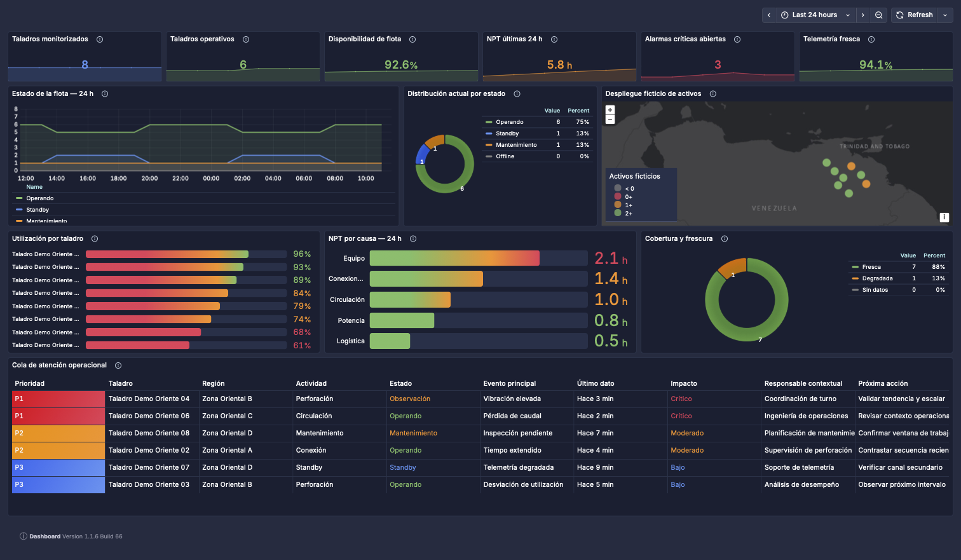Click the Prioridad column header
Image resolution: width=961 pixels, height=560 pixels.
pyautogui.click(x=30, y=383)
